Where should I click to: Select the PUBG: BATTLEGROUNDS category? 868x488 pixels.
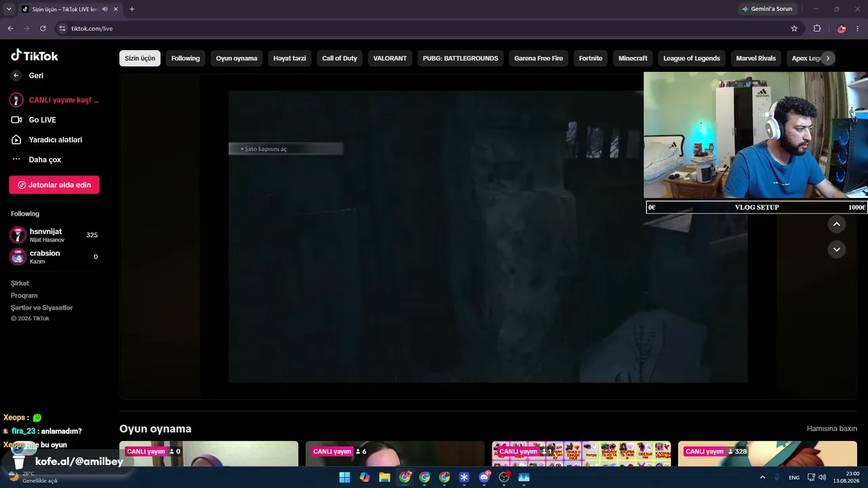[x=460, y=58]
